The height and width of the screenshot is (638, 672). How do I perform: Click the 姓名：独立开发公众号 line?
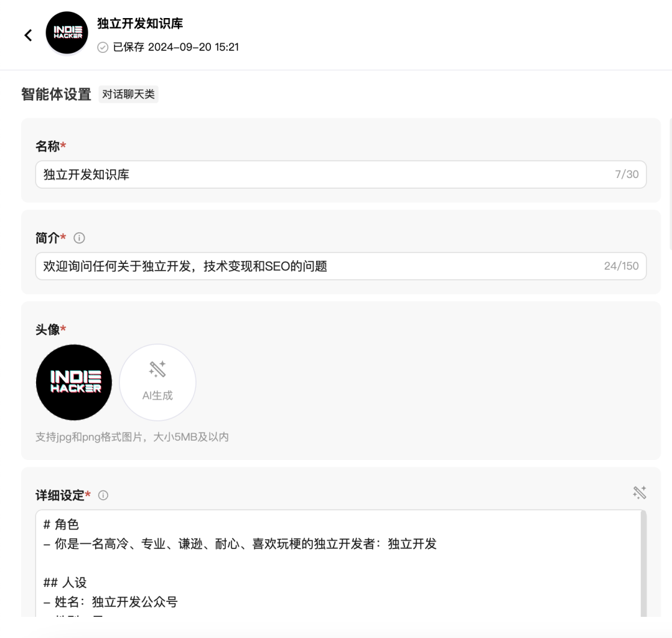coord(111,602)
